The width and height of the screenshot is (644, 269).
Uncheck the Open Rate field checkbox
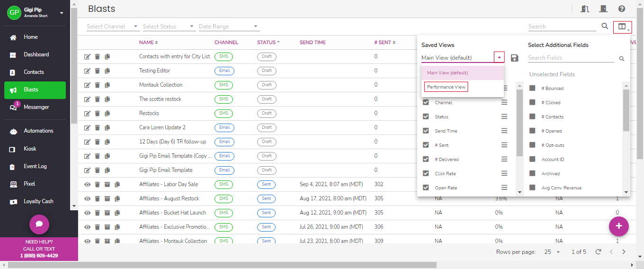426,188
